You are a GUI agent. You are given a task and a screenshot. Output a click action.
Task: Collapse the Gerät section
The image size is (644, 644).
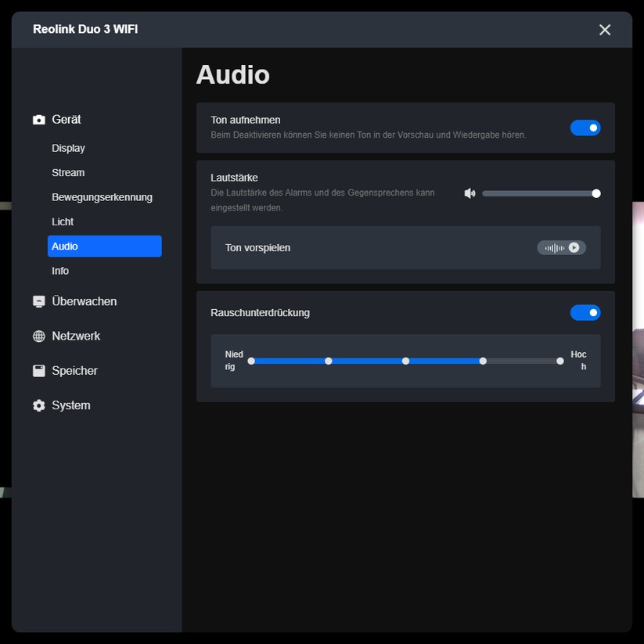67,119
